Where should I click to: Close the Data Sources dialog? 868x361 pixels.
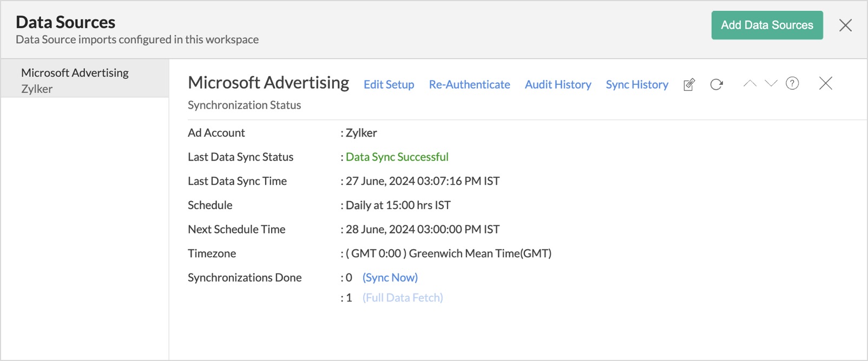click(x=845, y=25)
